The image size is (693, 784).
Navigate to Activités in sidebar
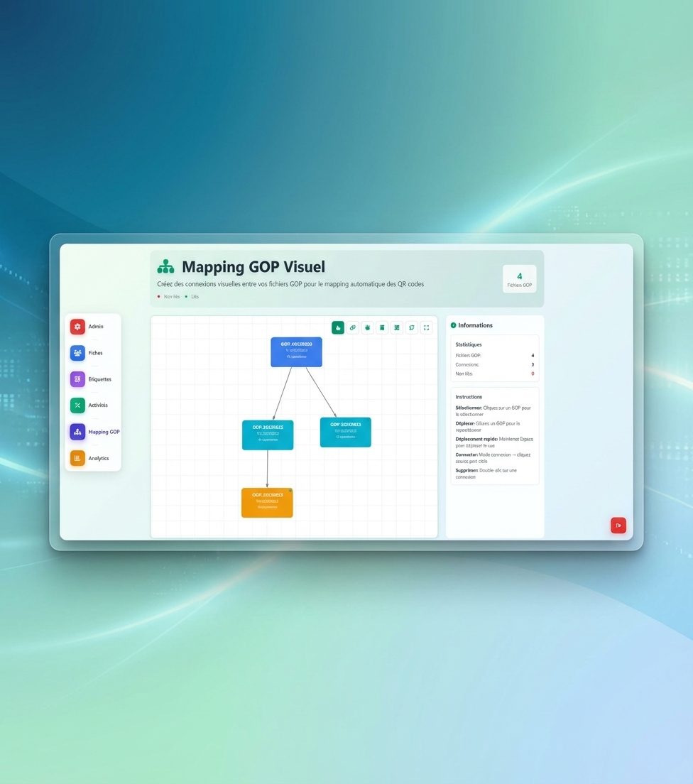coord(93,405)
